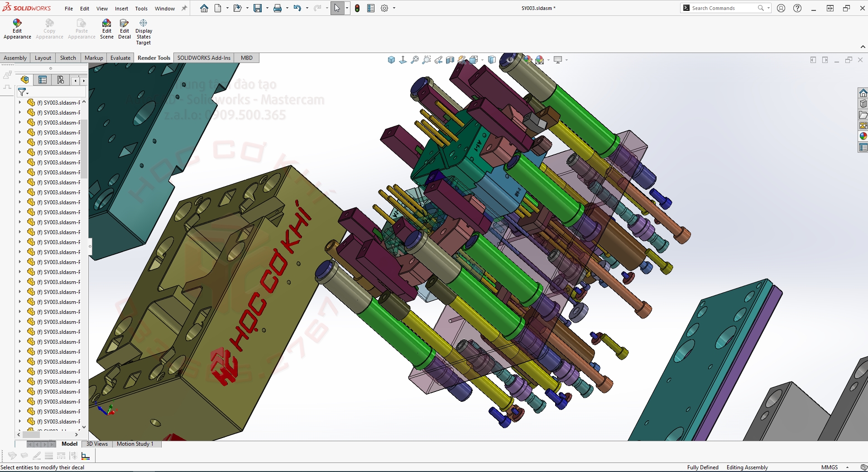Open the Tools menu
Image resolution: width=868 pixels, height=472 pixels.
(x=141, y=9)
